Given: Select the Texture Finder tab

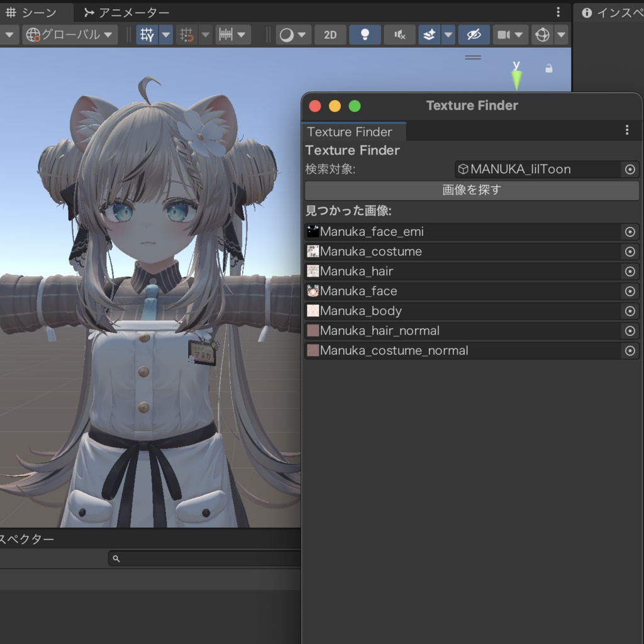Looking at the screenshot, I should (x=351, y=132).
